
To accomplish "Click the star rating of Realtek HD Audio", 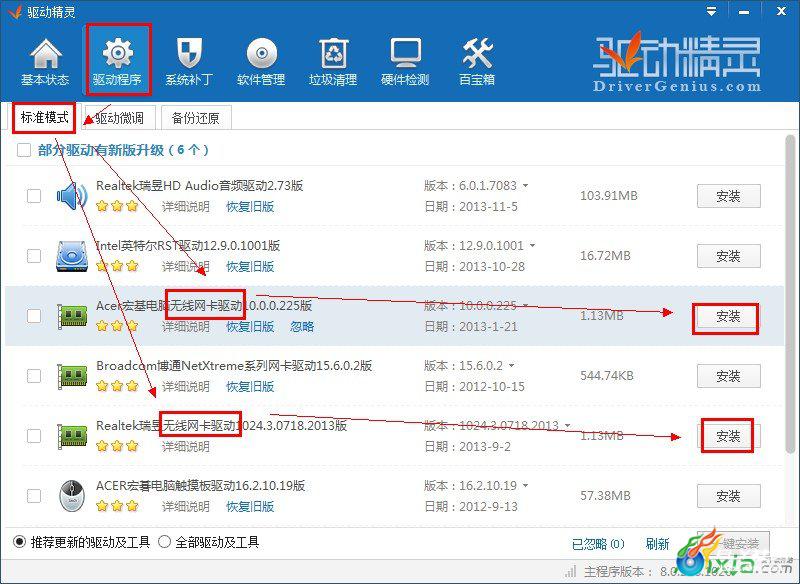I will click(x=117, y=206).
